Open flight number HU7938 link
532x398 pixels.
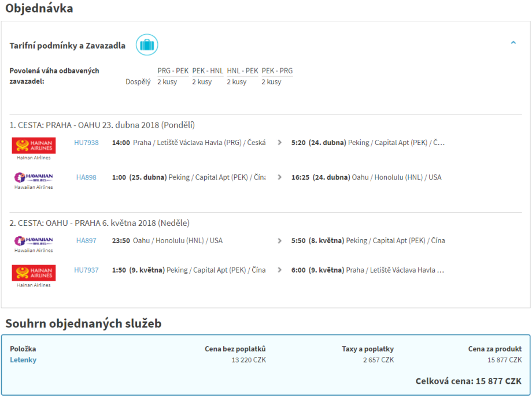tap(86, 143)
